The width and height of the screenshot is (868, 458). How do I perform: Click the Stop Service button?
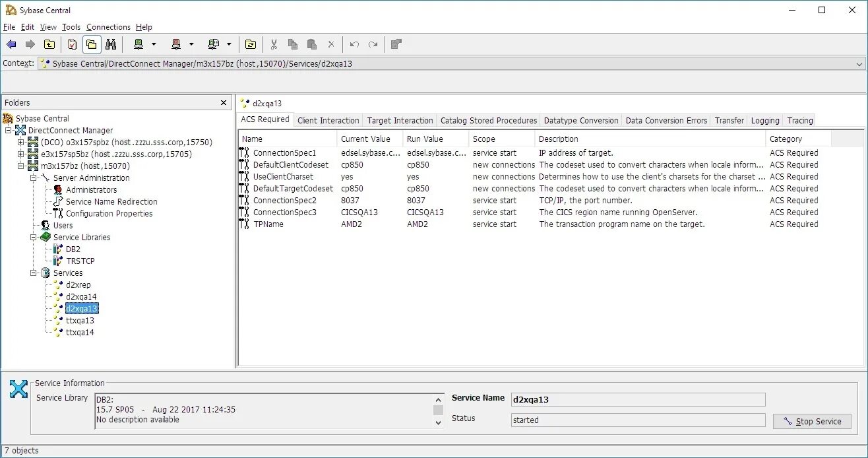click(812, 421)
